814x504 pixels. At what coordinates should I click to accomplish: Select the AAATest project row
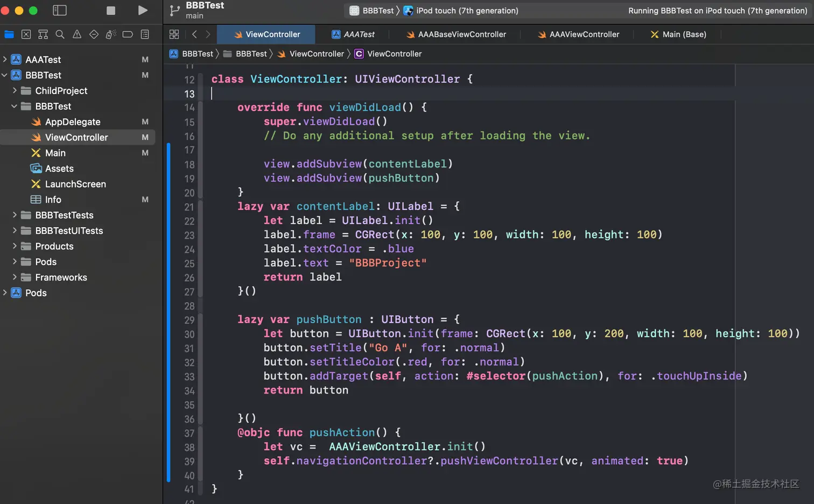click(x=78, y=59)
